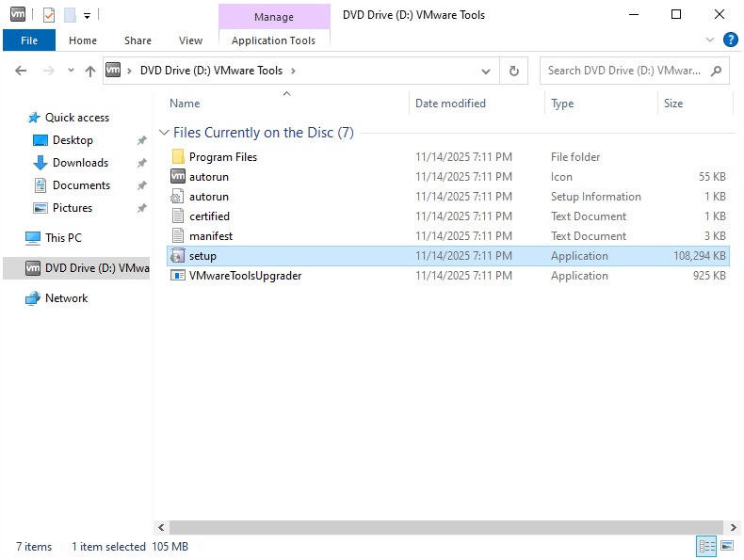Screen dimensions: 744x560
Task: Switch to large icons view button
Action: click(726, 546)
